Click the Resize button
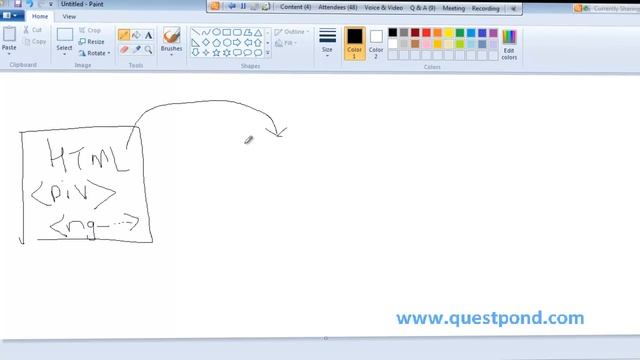Viewport: 640px width, 360px height. pyautogui.click(x=91, y=42)
